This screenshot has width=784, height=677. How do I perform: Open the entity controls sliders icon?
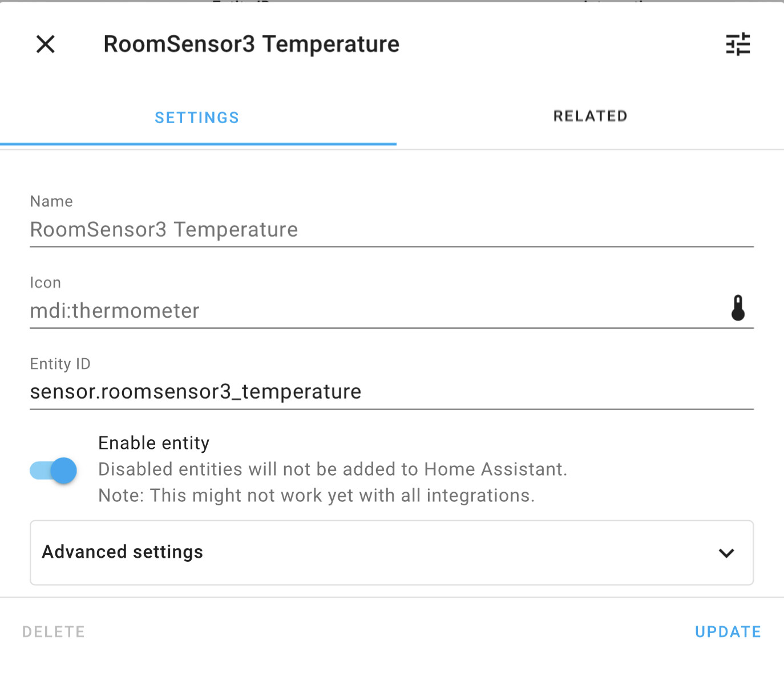pyautogui.click(x=738, y=44)
